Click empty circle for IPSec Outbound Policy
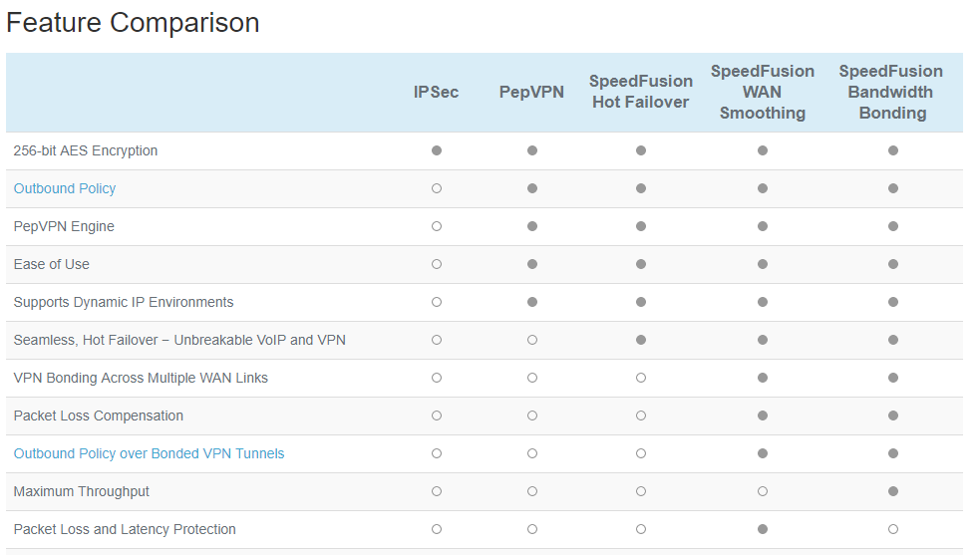This screenshot has width=980, height=555. click(x=437, y=188)
